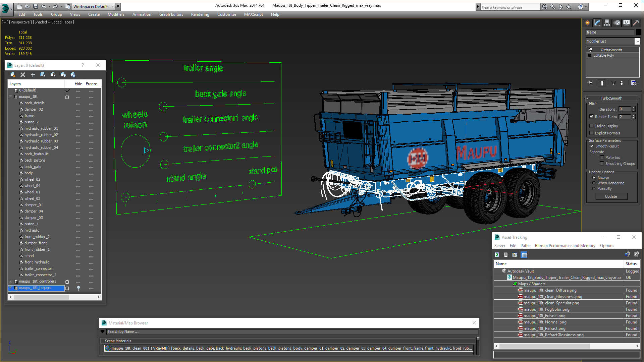Open the Motion command panel tab
The height and width of the screenshot is (362, 644).
(617, 23)
